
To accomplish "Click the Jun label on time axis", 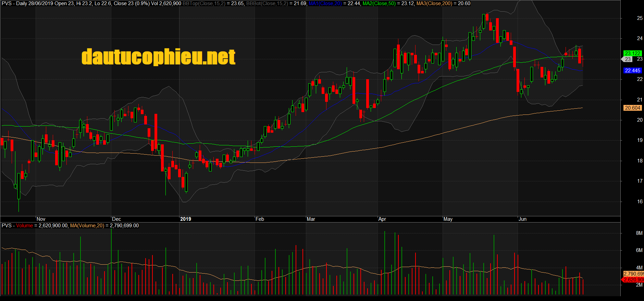I will pyautogui.click(x=523, y=219).
